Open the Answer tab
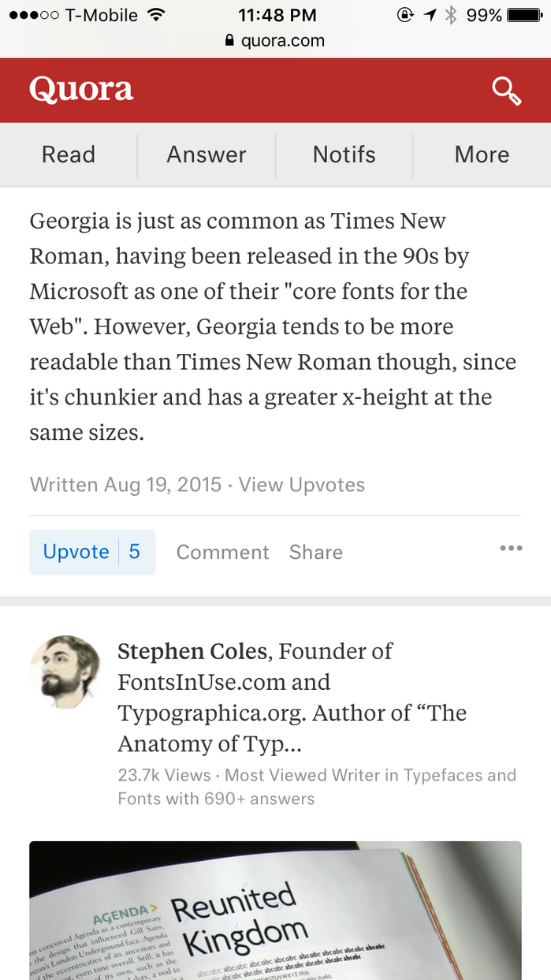This screenshot has width=551, height=980. point(207,155)
